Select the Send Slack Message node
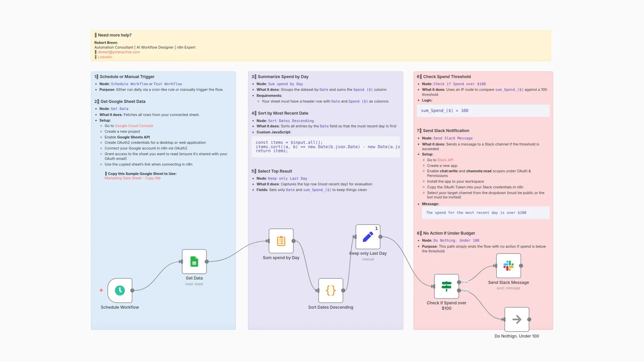This screenshot has width=644, height=362. click(x=508, y=265)
